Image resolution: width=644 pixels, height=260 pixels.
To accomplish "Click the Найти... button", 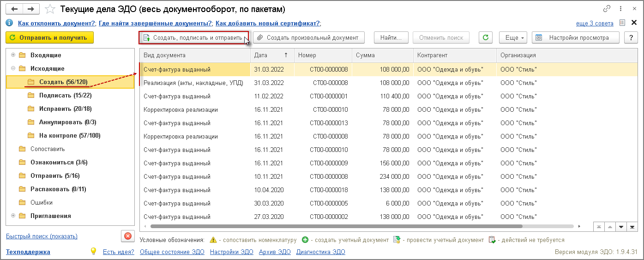I will [x=391, y=37].
